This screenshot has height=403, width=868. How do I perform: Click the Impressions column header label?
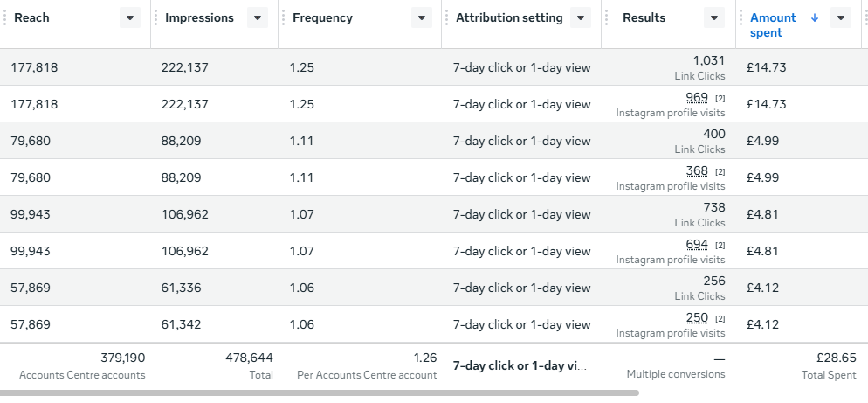[x=199, y=17]
